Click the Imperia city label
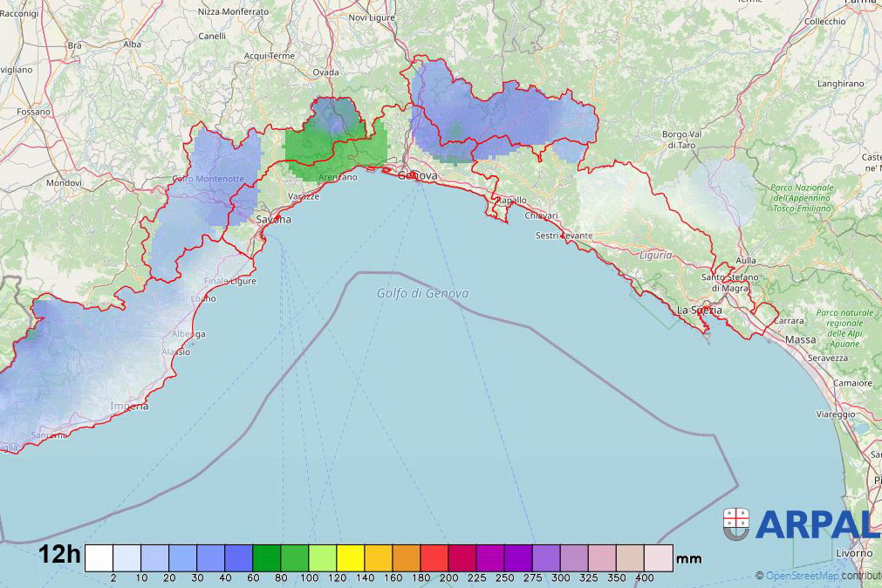Screen dimensions: 882x588 tap(129, 407)
